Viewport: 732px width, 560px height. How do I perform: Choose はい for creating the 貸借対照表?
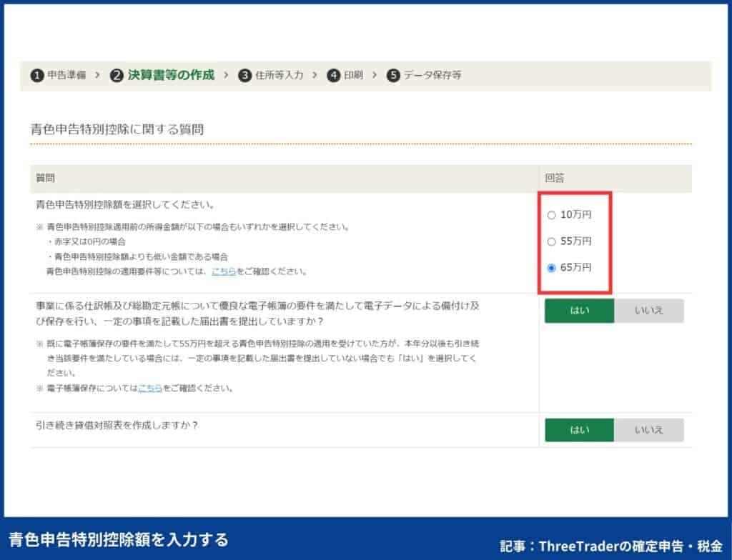(579, 430)
